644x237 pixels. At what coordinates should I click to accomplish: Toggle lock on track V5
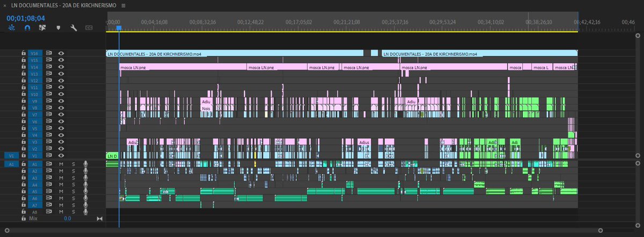24,128
